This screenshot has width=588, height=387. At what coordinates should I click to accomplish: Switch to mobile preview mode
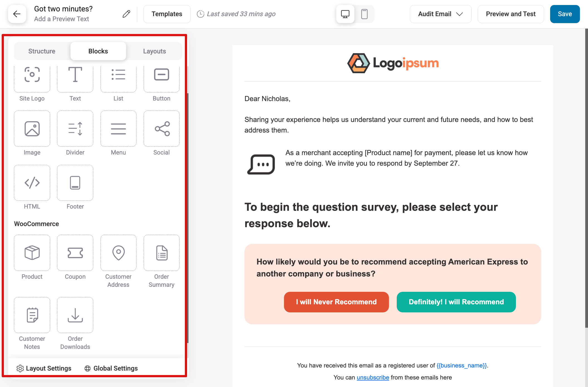coord(364,14)
